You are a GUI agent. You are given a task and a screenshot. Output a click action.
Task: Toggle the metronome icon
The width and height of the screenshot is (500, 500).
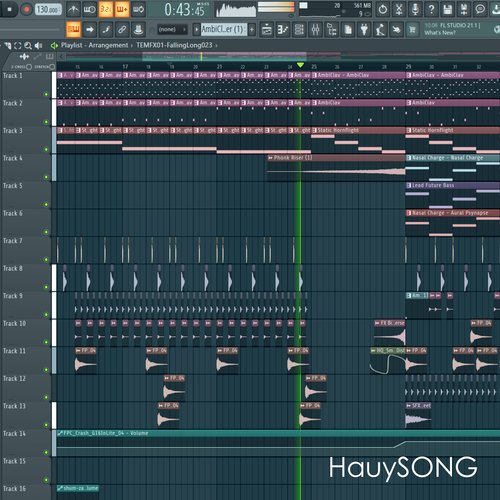click(x=73, y=9)
